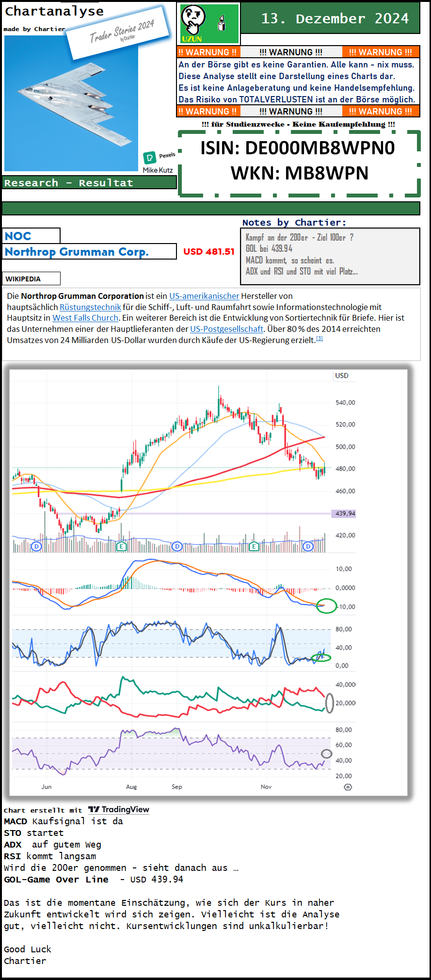The width and height of the screenshot is (431, 980).
Task: Click the ISIN: DE000MB8WPN0 text
Action: point(298,148)
